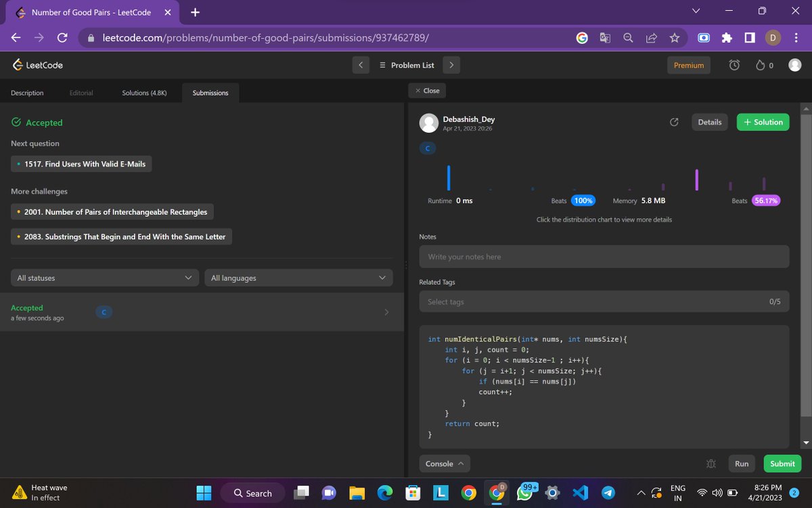Click the browser back arrow

pyautogui.click(x=16, y=38)
